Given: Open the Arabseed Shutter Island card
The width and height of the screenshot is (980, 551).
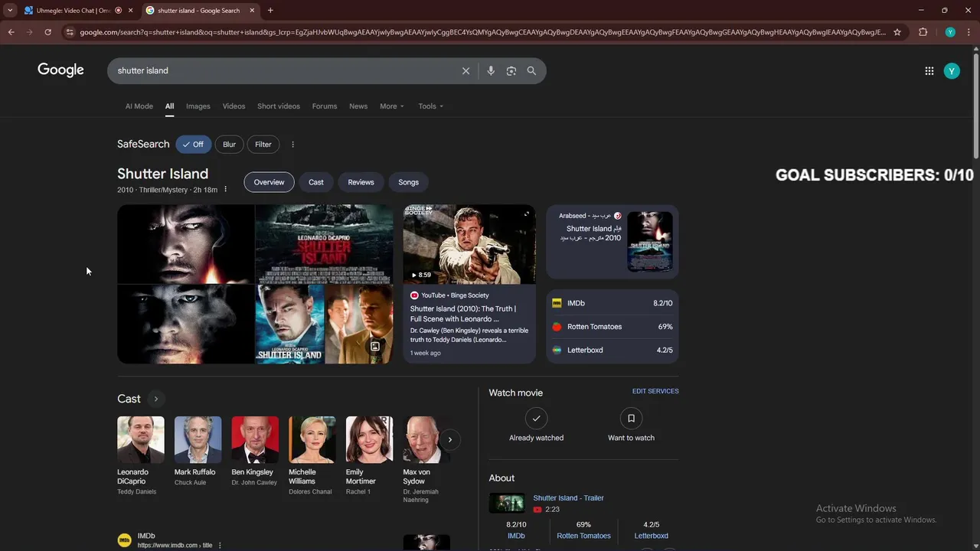Looking at the screenshot, I should (x=612, y=242).
